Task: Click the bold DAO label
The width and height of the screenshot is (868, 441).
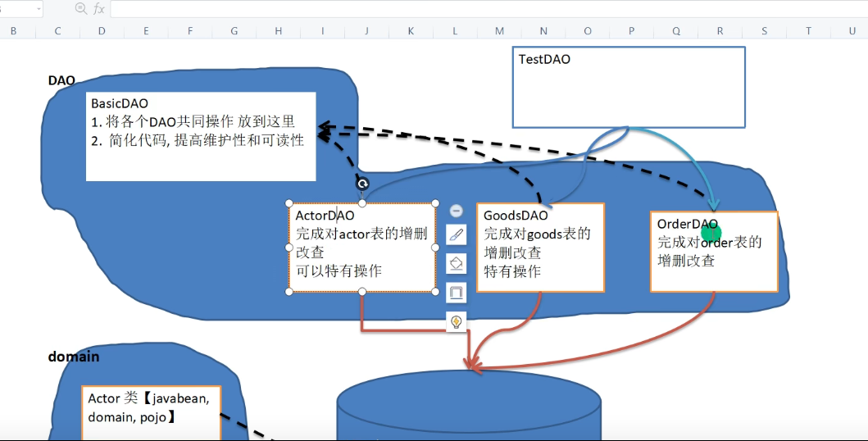Action: tap(61, 81)
